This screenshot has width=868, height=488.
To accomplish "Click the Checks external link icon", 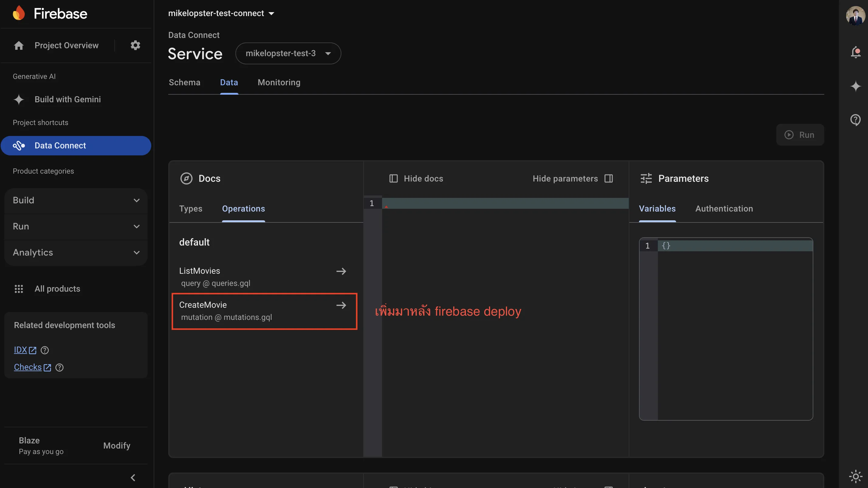I will click(x=47, y=368).
